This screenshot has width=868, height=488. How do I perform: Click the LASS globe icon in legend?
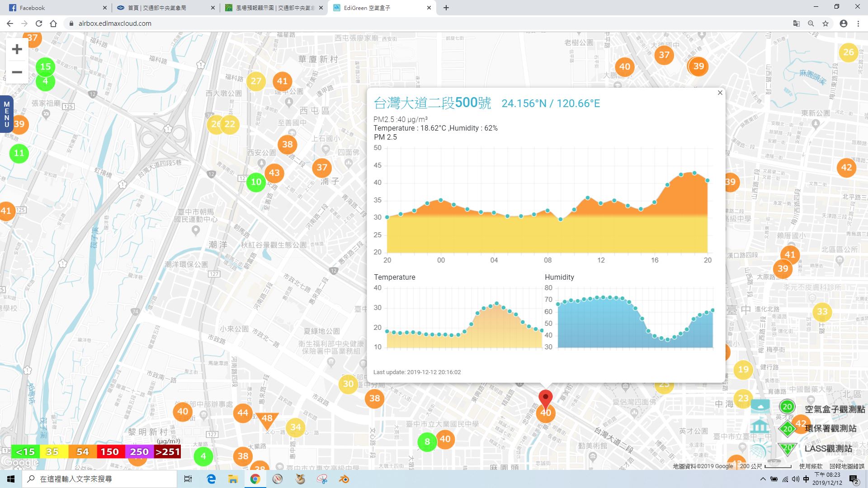[760, 450]
